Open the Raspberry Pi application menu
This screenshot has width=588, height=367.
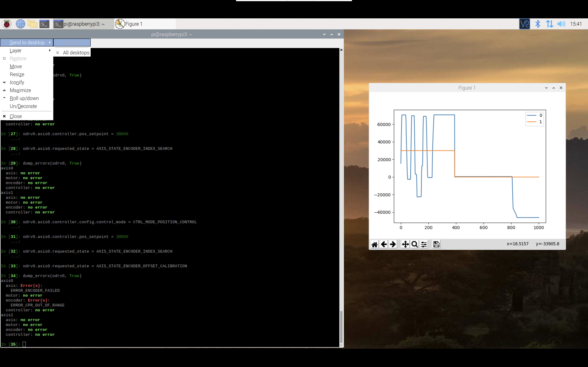pyautogui.click(x=7, y=23)
